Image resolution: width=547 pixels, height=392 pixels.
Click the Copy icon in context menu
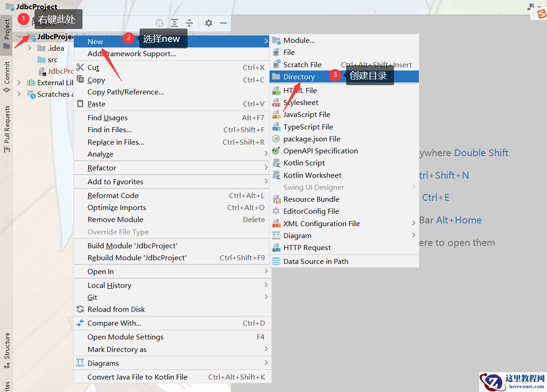[x=80, y=79]
